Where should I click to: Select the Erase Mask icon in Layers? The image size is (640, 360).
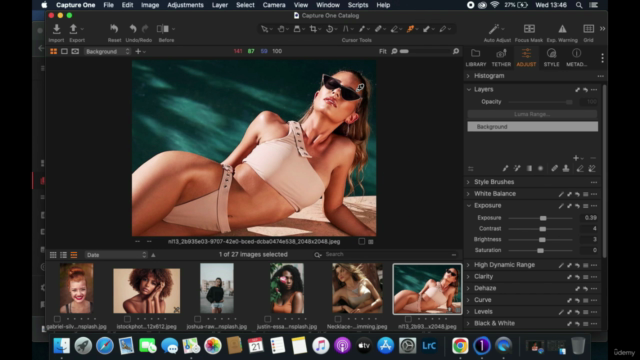580,169
